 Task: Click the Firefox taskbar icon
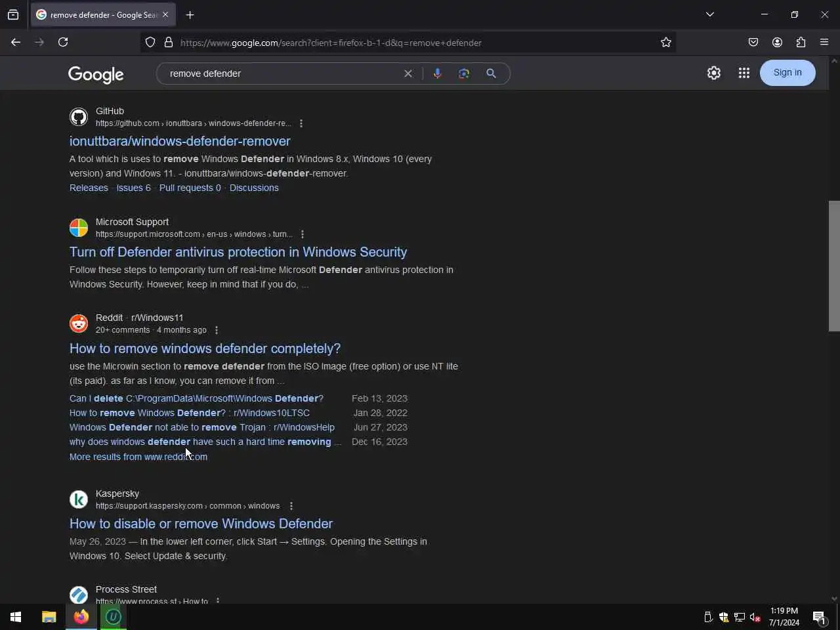click(x=81, y=617)
